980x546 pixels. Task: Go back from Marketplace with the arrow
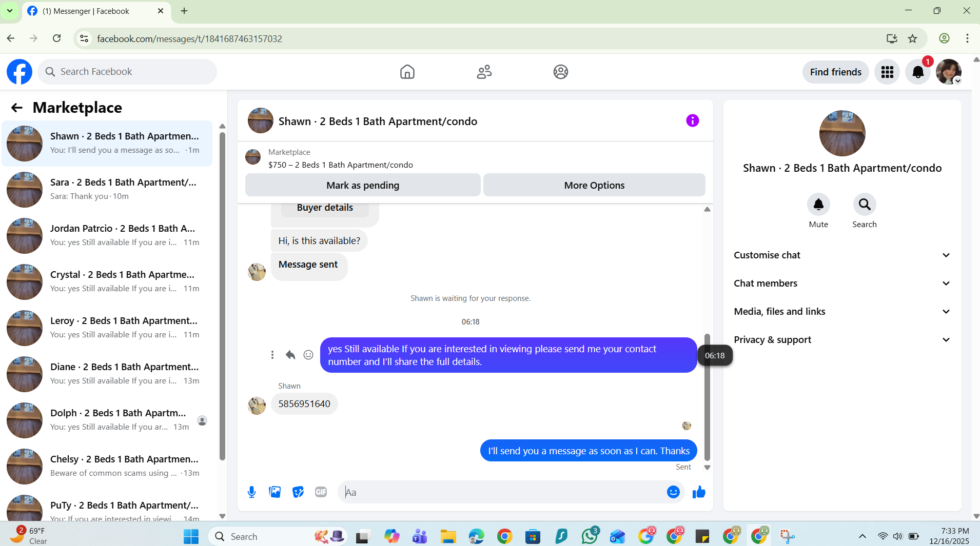(17, 107)
